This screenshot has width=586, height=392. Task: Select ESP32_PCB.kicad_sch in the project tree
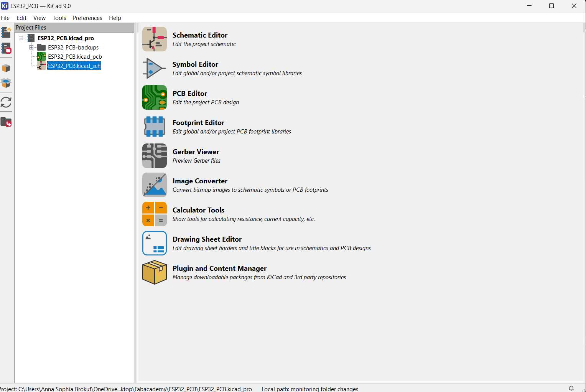coord(74,66)
